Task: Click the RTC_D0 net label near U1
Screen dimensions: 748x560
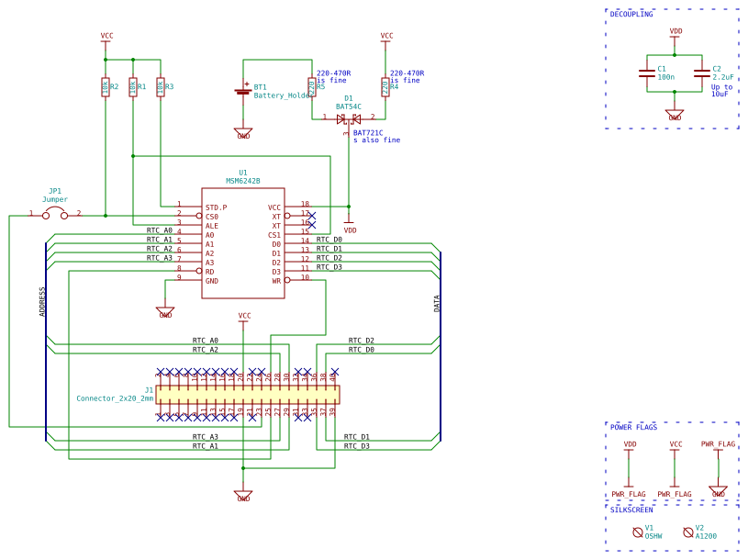Action: point(329,240)
